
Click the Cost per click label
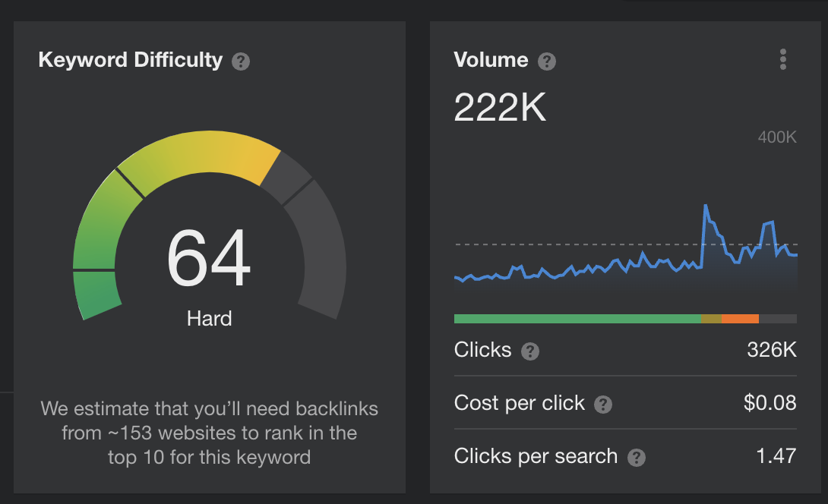[519, 403]
